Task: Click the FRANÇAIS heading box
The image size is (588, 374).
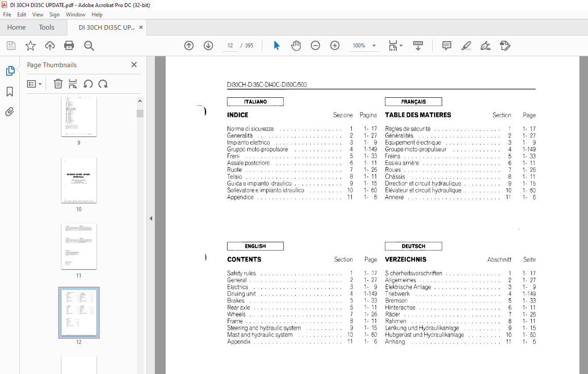Action: (413, 102)
